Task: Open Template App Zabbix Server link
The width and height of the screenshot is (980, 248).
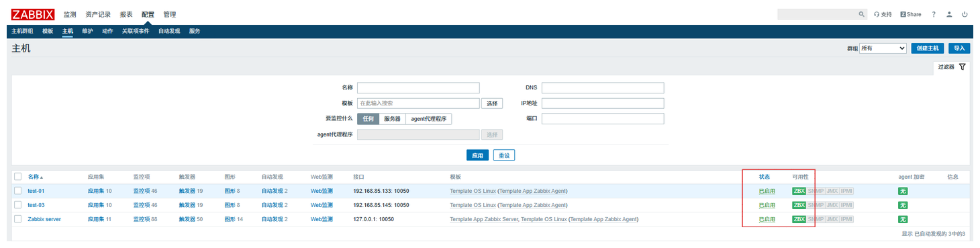Action: point(484,219)
